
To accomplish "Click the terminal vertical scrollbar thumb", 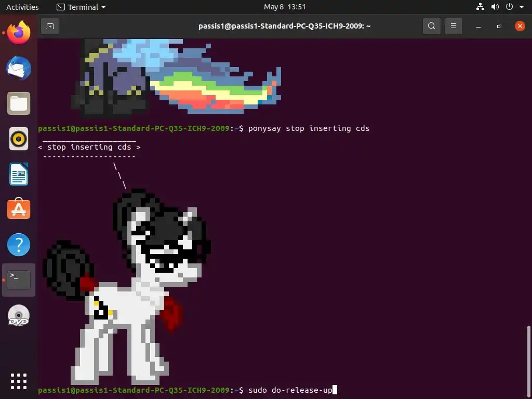I will [528, 361].
